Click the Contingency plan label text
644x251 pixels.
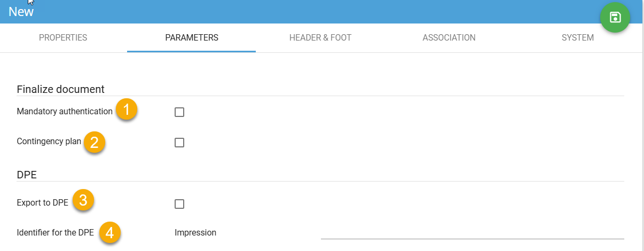tap(49, 142)
